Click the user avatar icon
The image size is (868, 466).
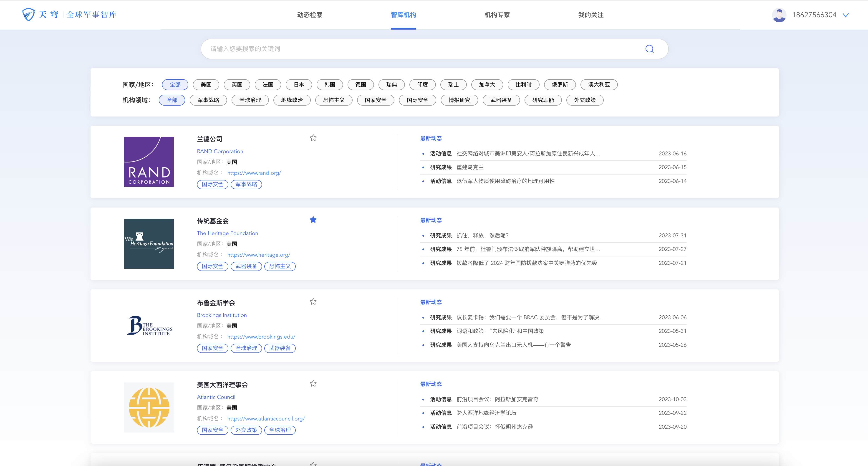(x=779, y=15)
